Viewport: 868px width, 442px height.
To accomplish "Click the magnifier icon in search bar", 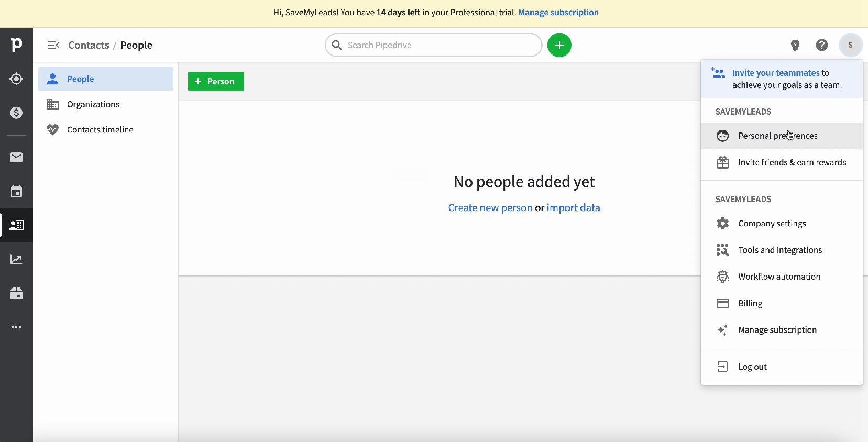I will [337, 45].
